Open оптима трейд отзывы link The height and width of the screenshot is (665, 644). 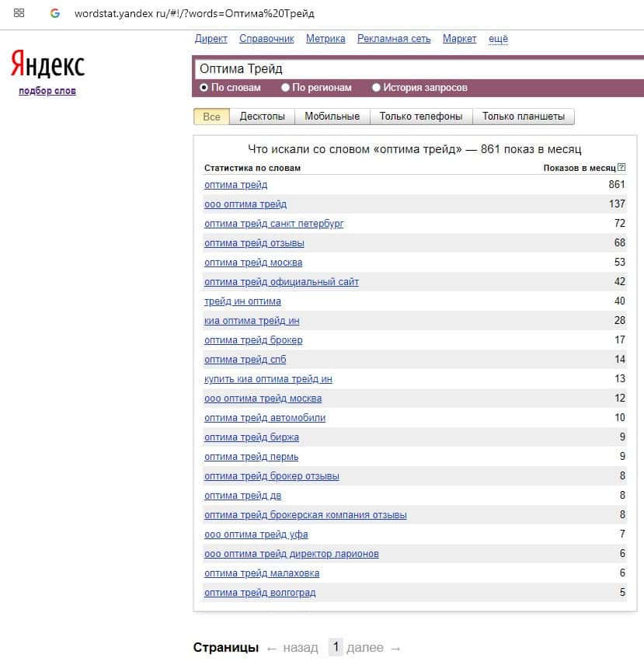click(254, 243)
